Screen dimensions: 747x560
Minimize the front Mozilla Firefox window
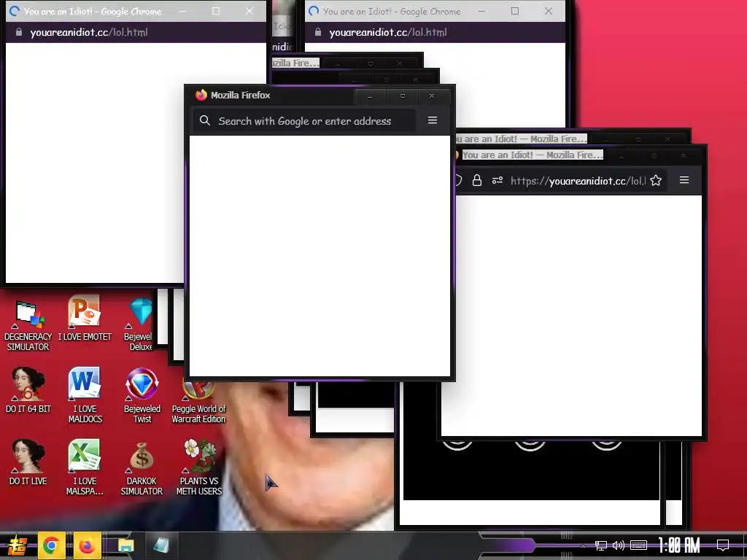point(370,96)
